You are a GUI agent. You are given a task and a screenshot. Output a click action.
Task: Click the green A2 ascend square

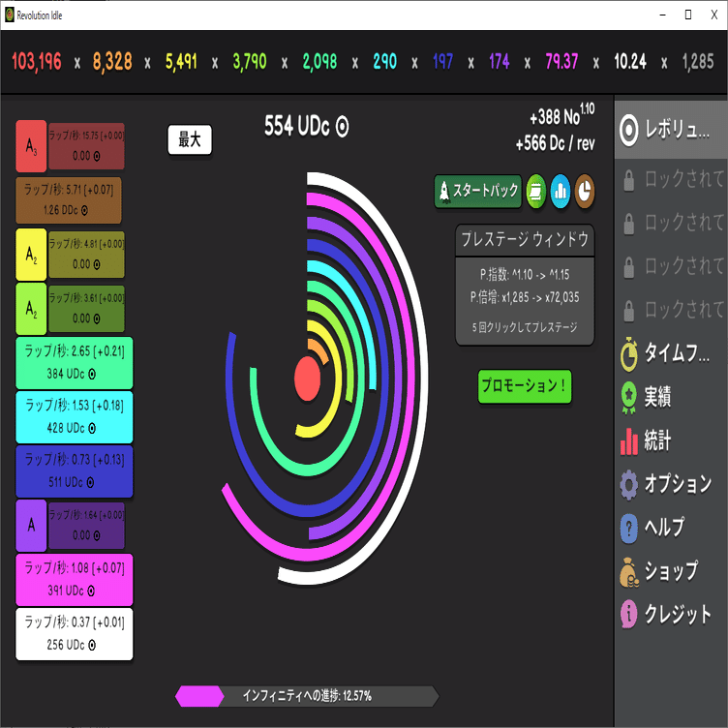pos(31,309)
